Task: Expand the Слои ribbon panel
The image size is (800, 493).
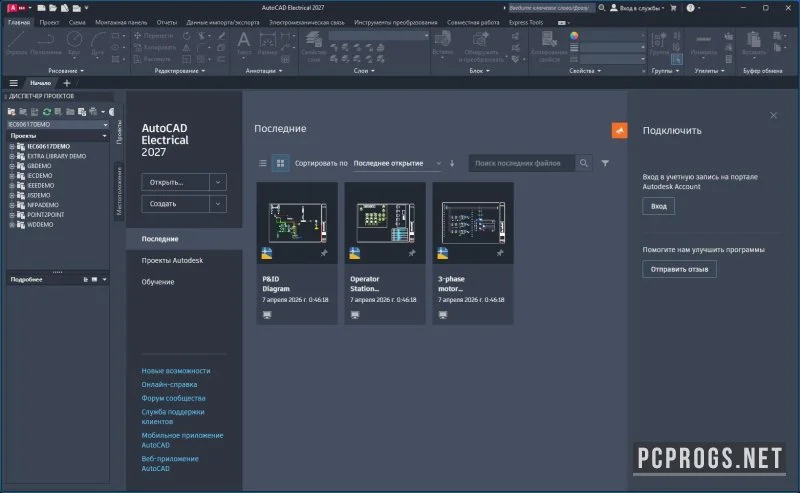Action: (x=364, y=71)
